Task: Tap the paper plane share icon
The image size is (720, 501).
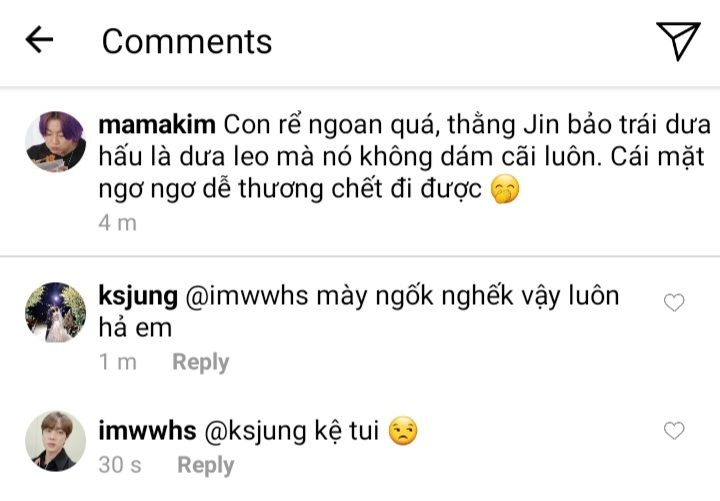Action: tap(678, 40)
